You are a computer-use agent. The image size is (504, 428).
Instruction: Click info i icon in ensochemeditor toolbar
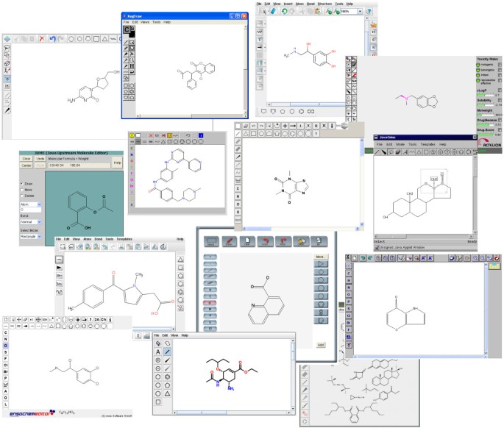tap(110, 320)
